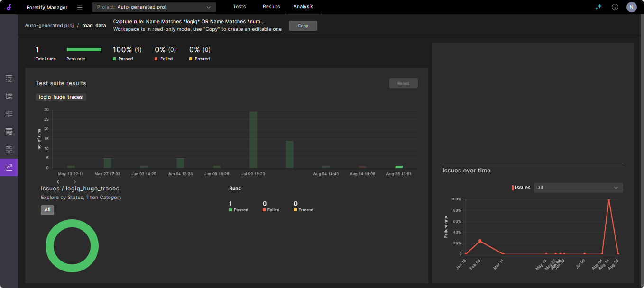The image size is (644, 288).
Task: Select the bulleted list icon in sidebar
Action: [9, 114]
